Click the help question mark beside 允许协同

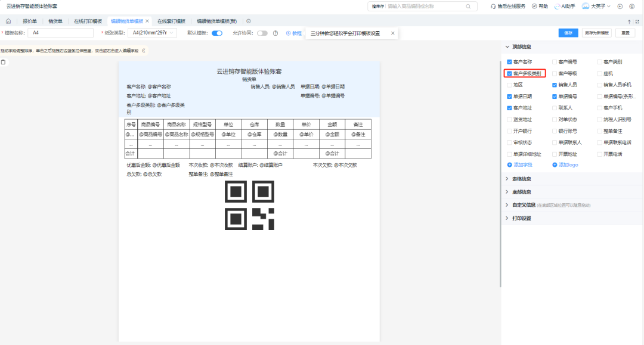[x=275, y=33]
